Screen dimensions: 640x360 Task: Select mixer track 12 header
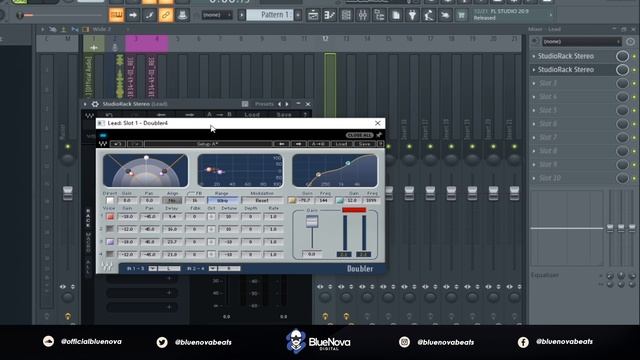[x=325, y=38]
